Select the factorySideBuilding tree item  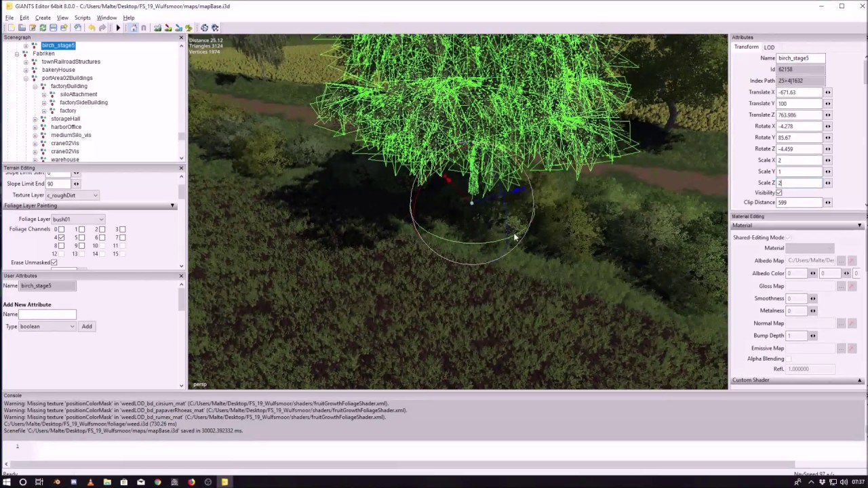tap(83, 102)
